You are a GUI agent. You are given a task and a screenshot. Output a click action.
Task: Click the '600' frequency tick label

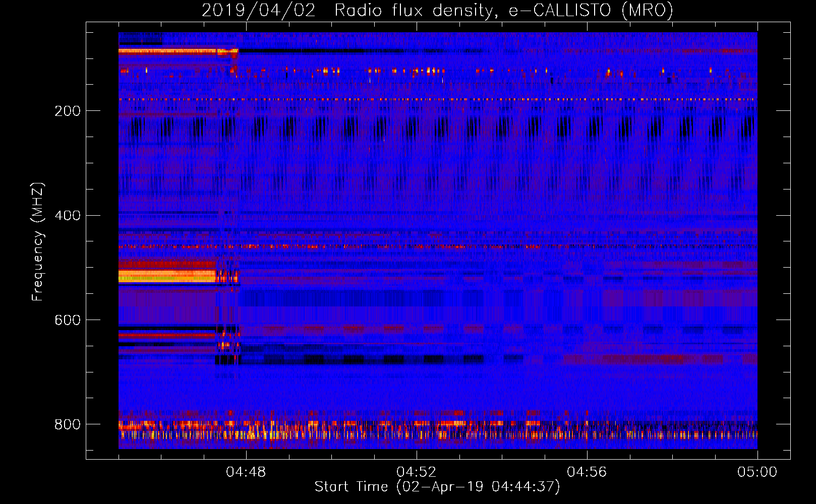(x=68, y=321)
